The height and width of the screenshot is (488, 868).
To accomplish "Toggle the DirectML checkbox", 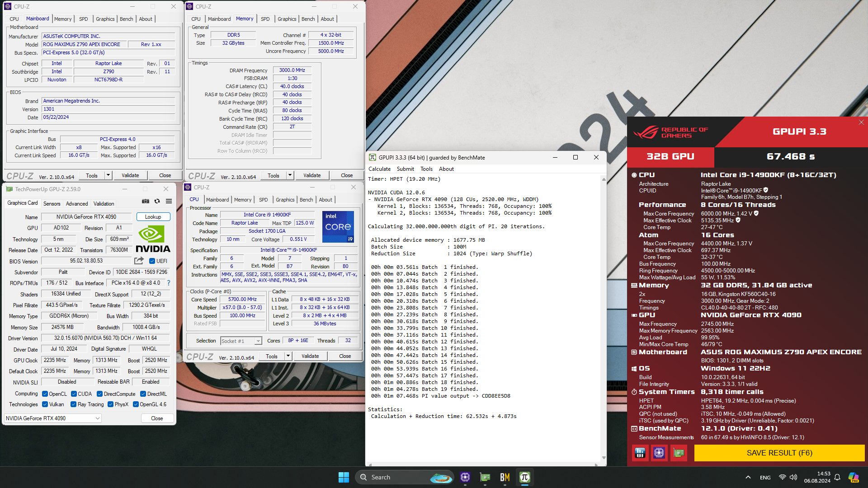I will click(x=143, y=394).
